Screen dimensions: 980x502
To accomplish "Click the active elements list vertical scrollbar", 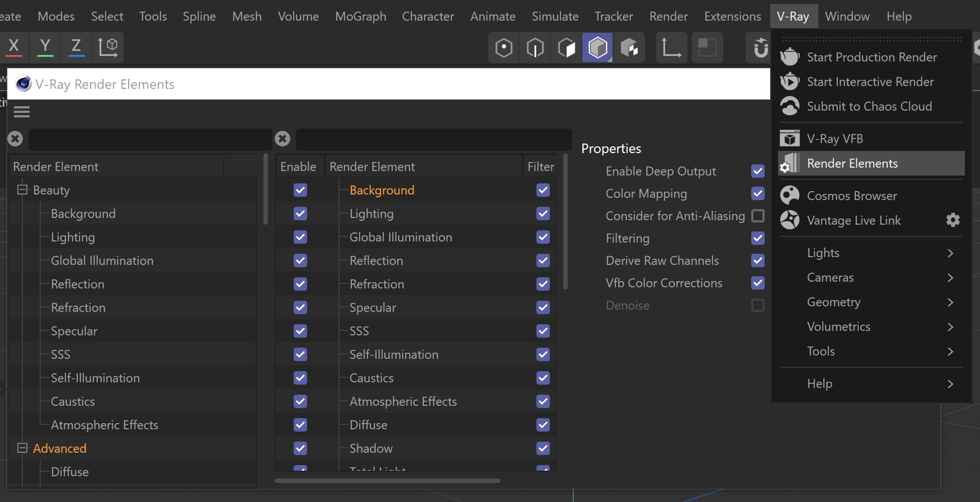I will point(566,222).
